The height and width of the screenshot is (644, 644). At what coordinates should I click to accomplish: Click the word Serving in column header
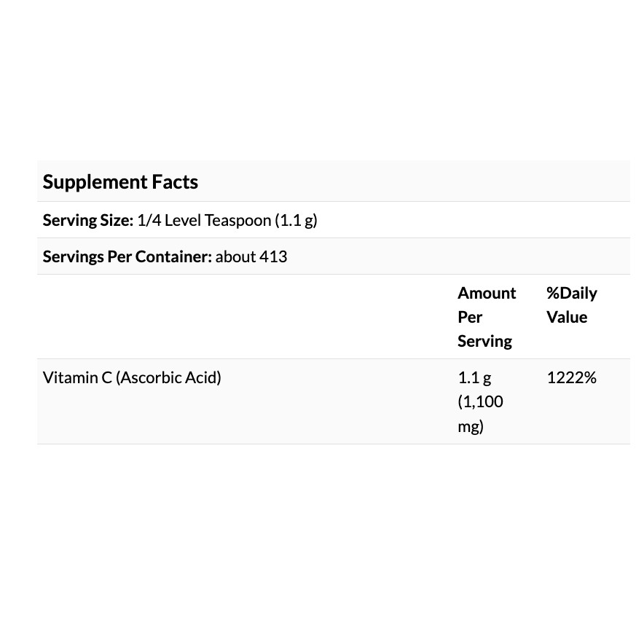(x=484, y=341)
